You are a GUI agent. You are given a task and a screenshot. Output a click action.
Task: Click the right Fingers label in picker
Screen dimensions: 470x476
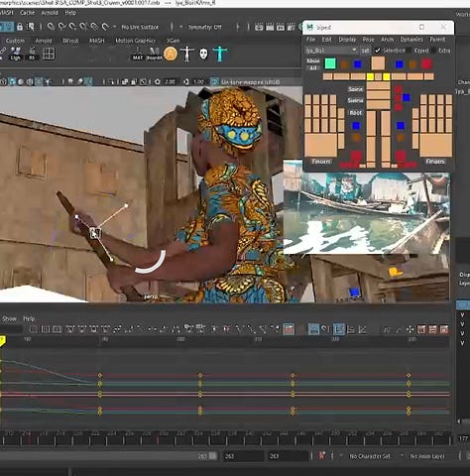[435, 162]
